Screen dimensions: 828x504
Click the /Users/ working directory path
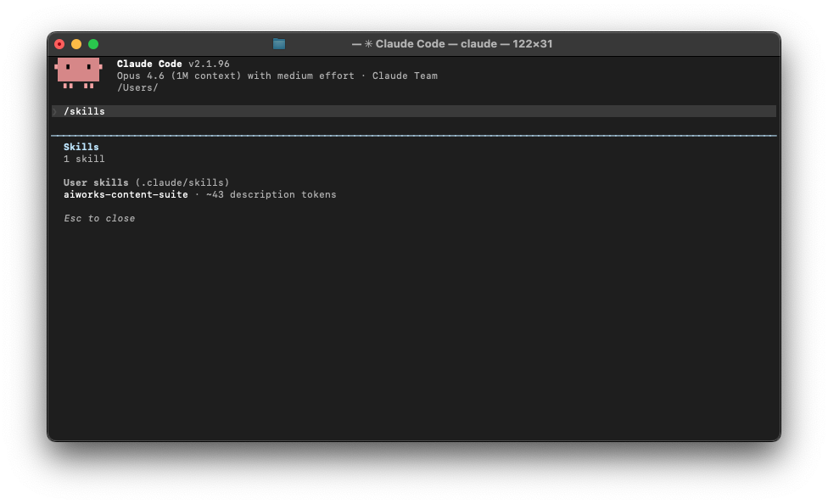(138, 87)
